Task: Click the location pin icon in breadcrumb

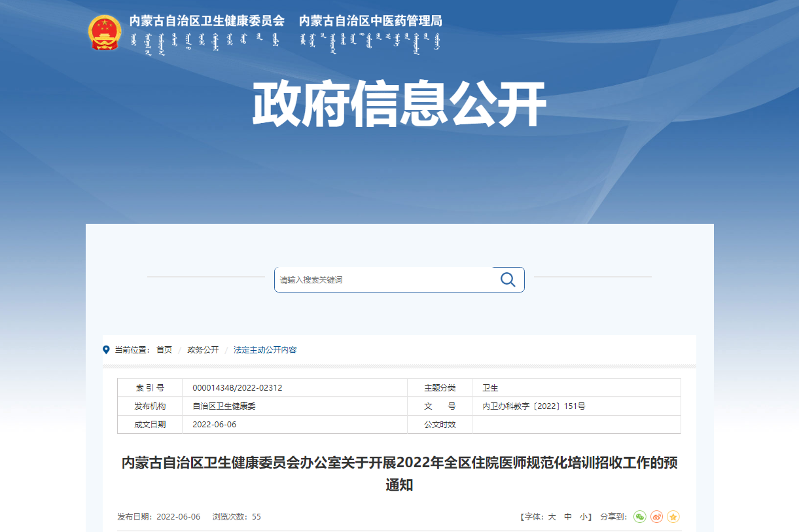Action: [107, 350]
